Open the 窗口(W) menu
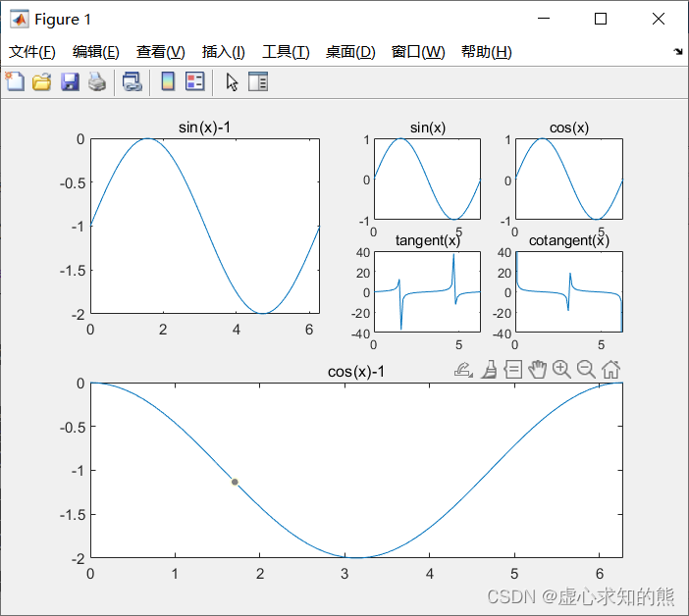The image size is (689, 616). (418, 52)
